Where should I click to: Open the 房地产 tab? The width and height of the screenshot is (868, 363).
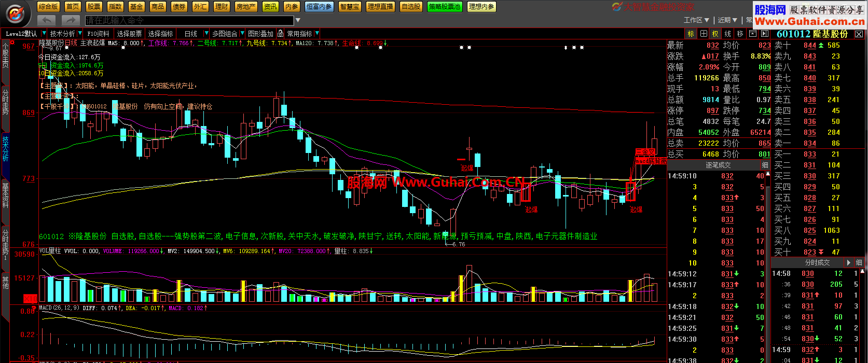246,7
